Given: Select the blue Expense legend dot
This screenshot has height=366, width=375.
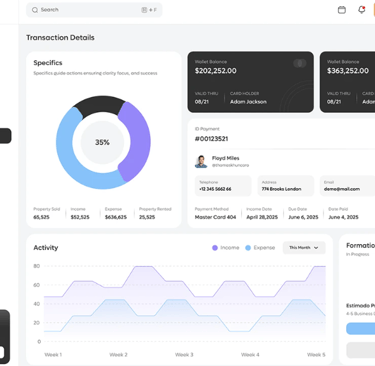Looking at the screenshot, I should click(x=248, y=248).
